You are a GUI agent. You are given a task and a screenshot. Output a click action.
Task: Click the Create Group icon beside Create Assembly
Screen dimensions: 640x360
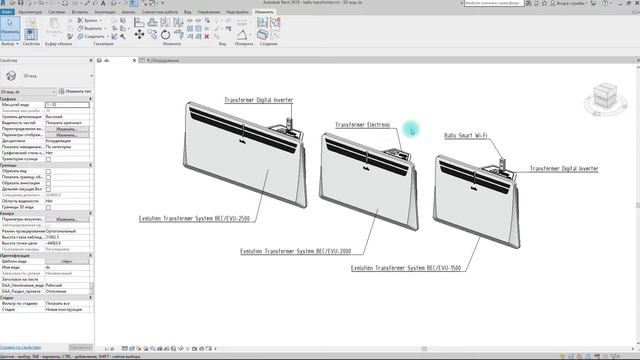[275, 22]
